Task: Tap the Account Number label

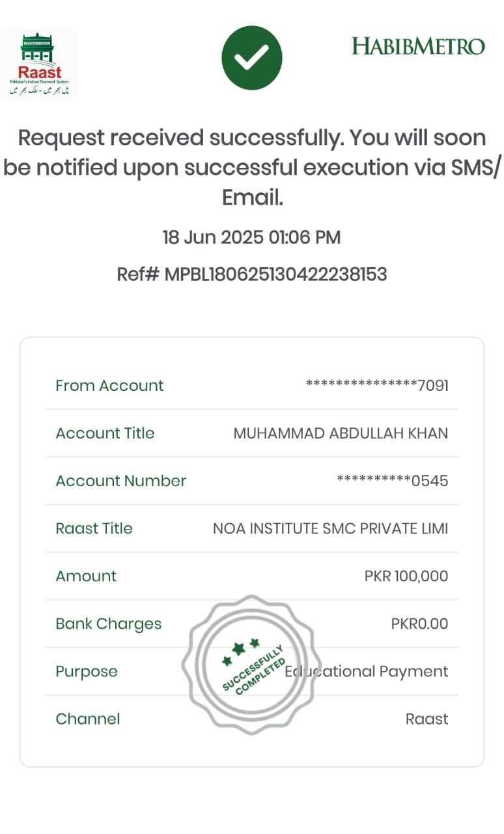Action: click(x=121, y=481)
